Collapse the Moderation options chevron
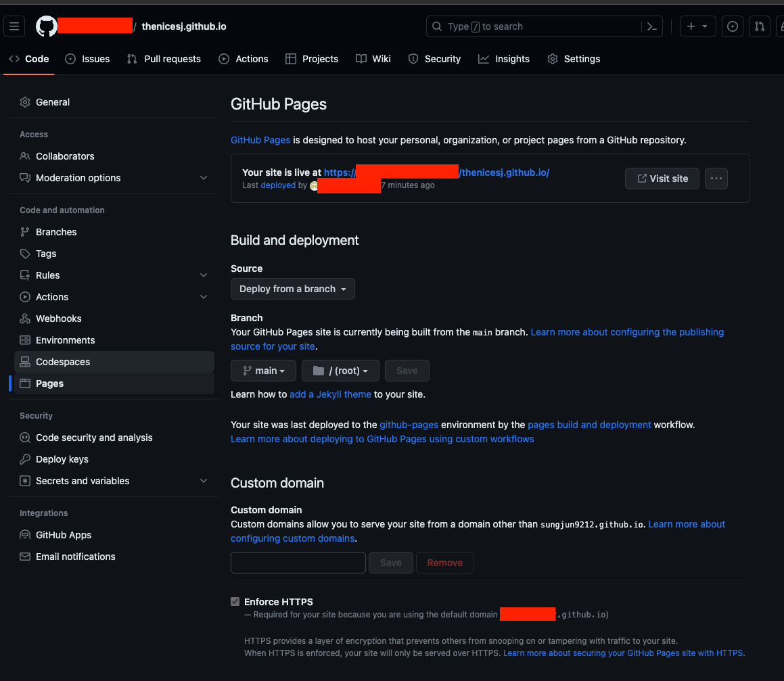Viewport: 784px width, 681px height. click(x=204, y=177)
